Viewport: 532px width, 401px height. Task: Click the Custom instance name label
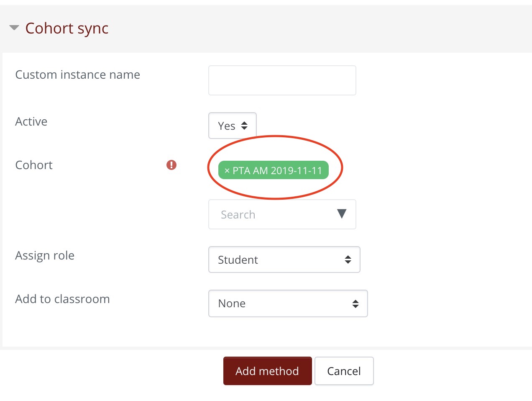click(x=77, y=75)
